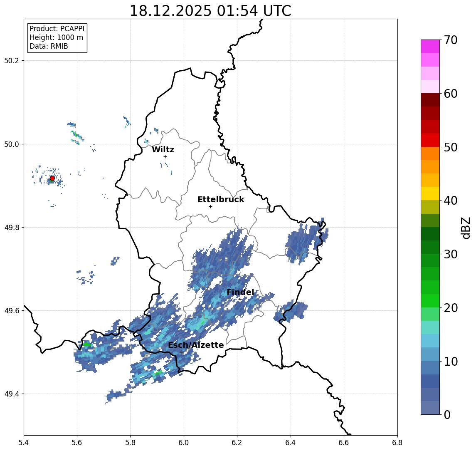Click the 6.2 longitude axis label
The height and width of the screenshot is (451, 476).
[x=237, y=443]
